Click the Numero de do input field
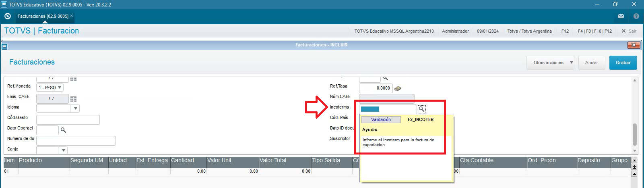Screen dimensions: 644x188 (x=76, y=141)
